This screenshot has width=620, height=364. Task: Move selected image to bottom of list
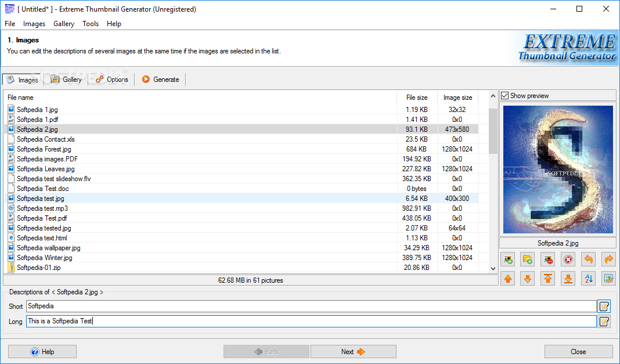568,279
